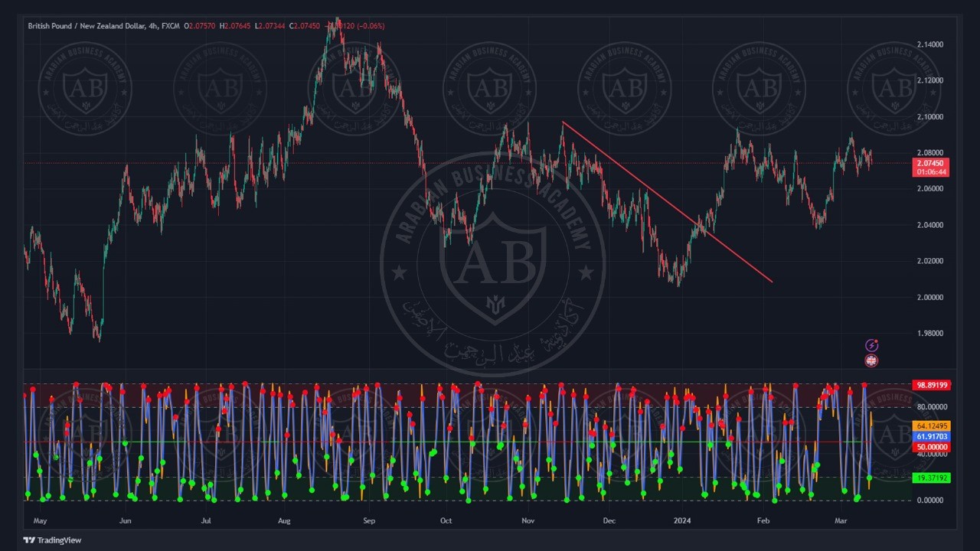Click the 0.00000 indicator axis label
This screenshot has width=980, height=551.
(x=932, y=500)
